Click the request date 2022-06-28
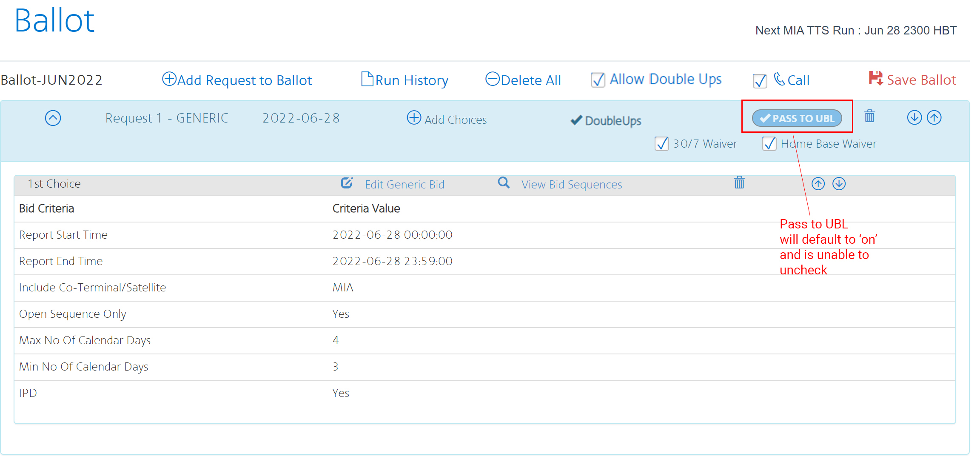 (301, 118)
